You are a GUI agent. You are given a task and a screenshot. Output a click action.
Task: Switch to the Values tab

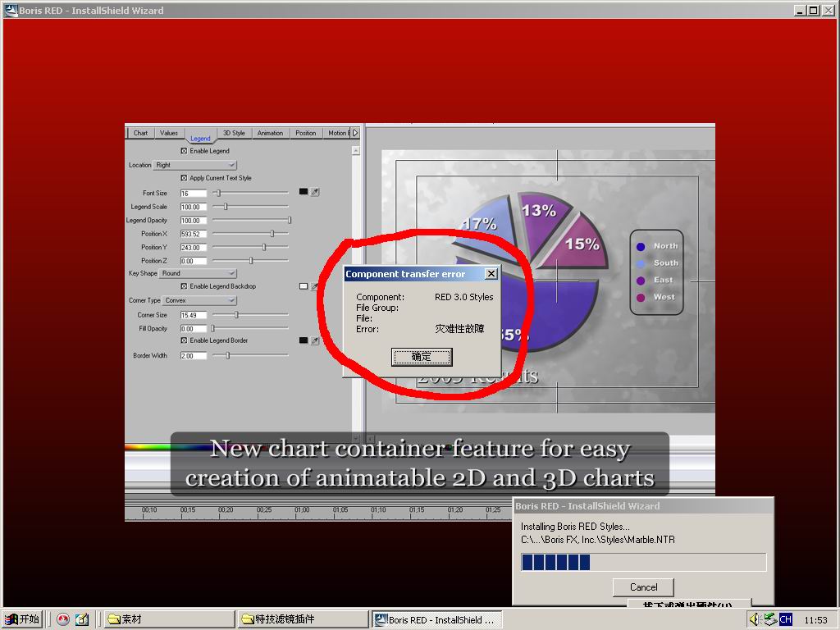coord(169,133)
